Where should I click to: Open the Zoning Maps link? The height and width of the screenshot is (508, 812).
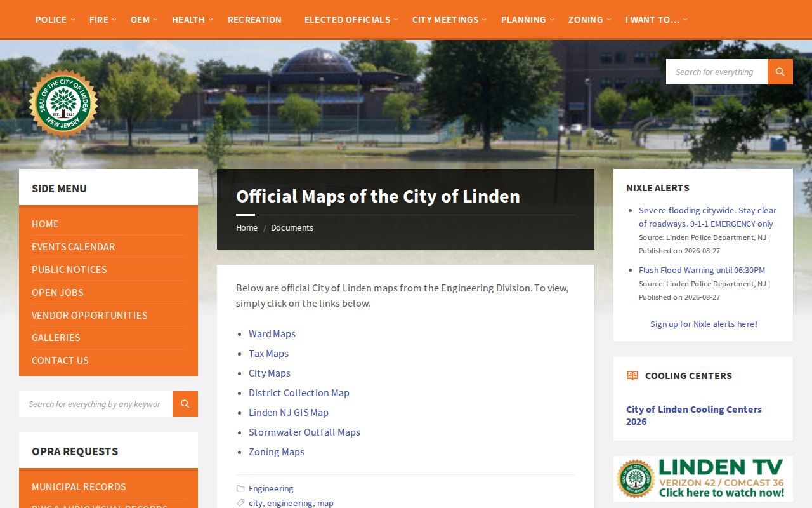[x=277, y=452]
